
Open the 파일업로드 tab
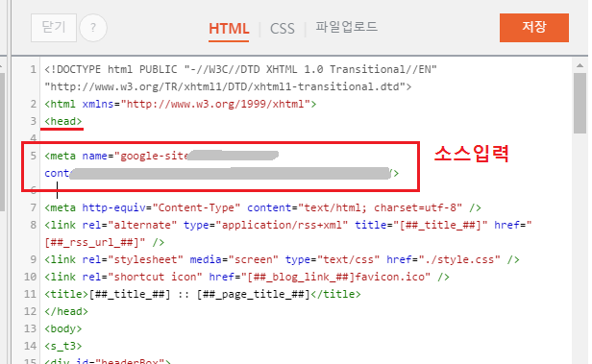347,27
